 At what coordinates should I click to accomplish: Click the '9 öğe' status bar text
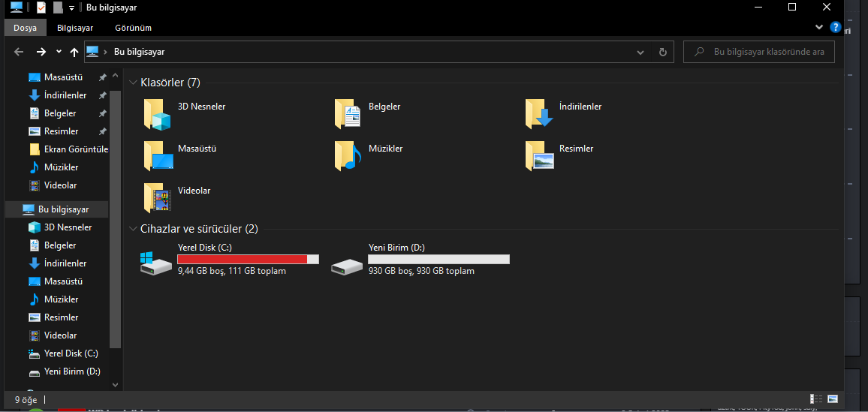pos(26,398)
